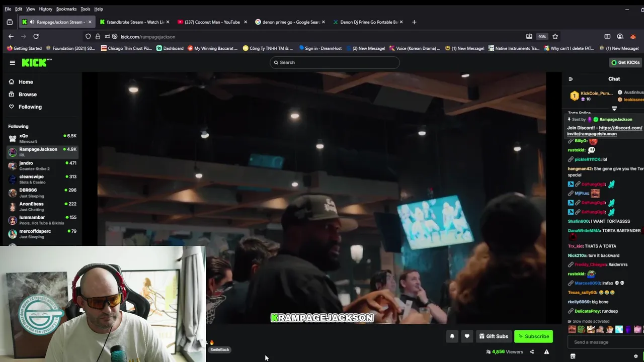Viewport: 644px width, 362px height.
Task: Click the install/open in app icon in URL bar
Action: tap(529, 37)
